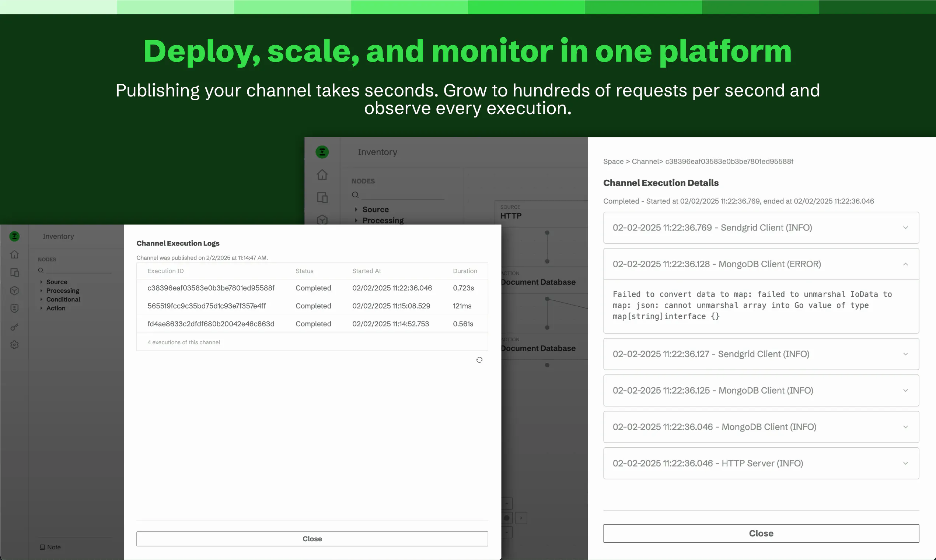This screenshot has height=560, width=936.
Task: Click the copy pages icon in sidebar
Action: (14, 272)
